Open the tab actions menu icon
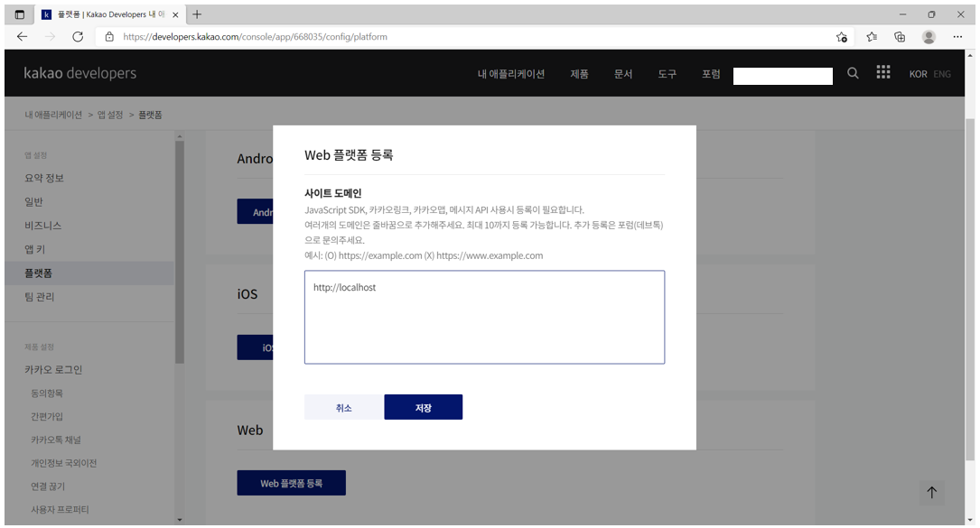 coord(19,14)
